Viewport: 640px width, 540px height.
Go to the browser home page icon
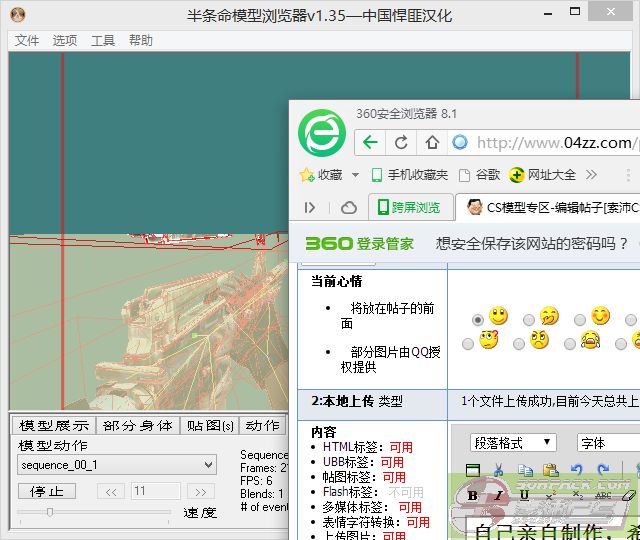pos(432,142)
